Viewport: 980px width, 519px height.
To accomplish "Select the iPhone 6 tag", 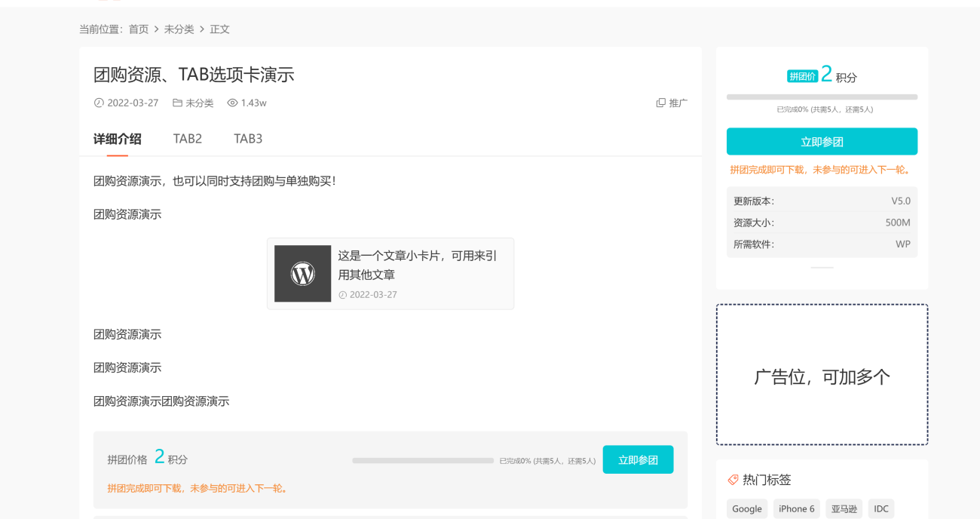I will 796,509.
